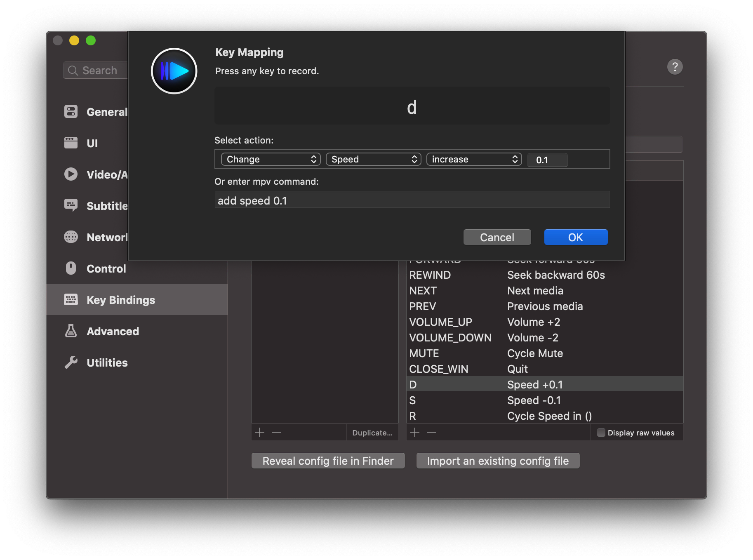Switch to the Control label

[x=106, y=268]
